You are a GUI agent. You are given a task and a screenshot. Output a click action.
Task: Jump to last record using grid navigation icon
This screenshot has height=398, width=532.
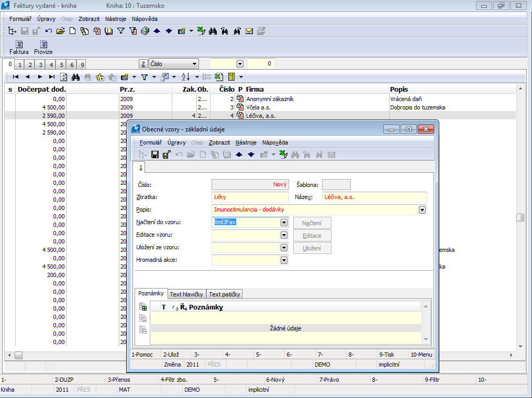pos(51,77)
